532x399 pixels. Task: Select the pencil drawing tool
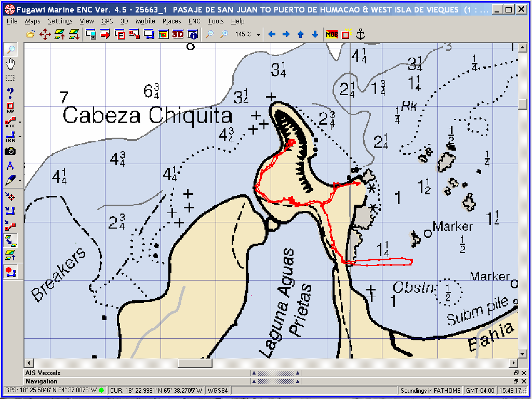coord(10,180)
